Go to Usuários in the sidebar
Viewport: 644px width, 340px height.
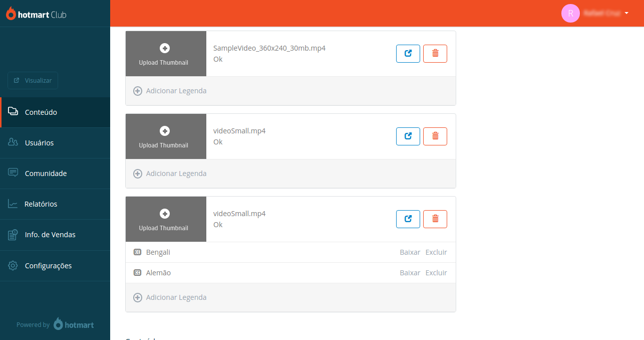55,143
